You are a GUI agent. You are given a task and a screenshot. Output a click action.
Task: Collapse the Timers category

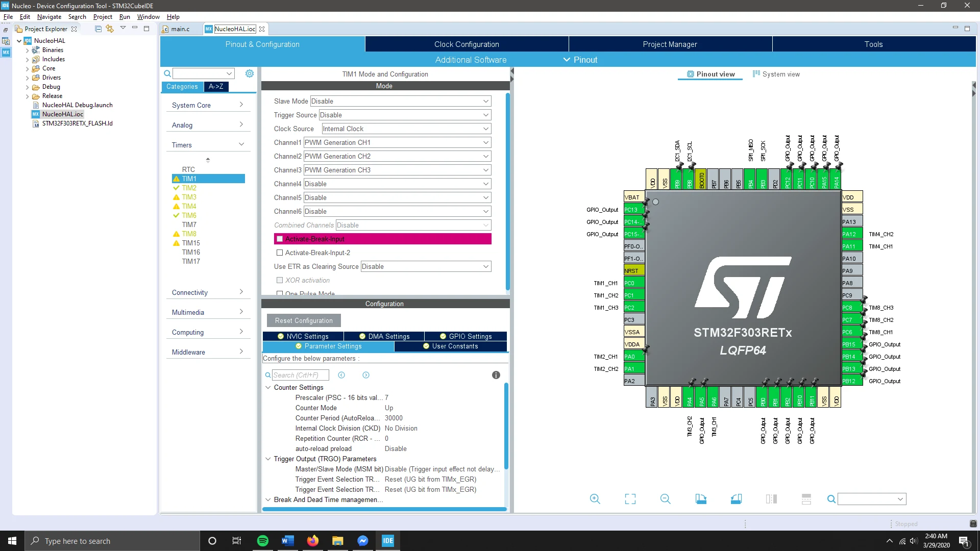(208, 145)
